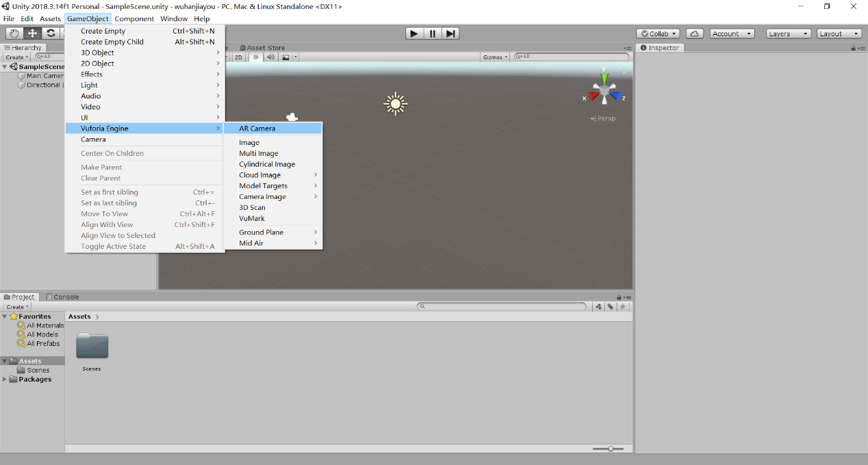
Task: Toggle 2D view mode button
Action: coord(238,57)
